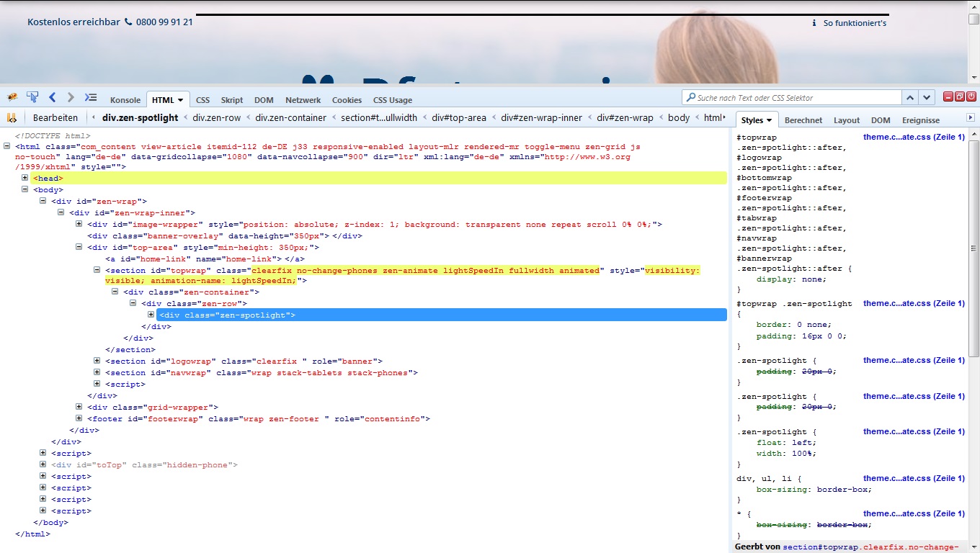Select the a id home-link line

click(x=205, y=258)
